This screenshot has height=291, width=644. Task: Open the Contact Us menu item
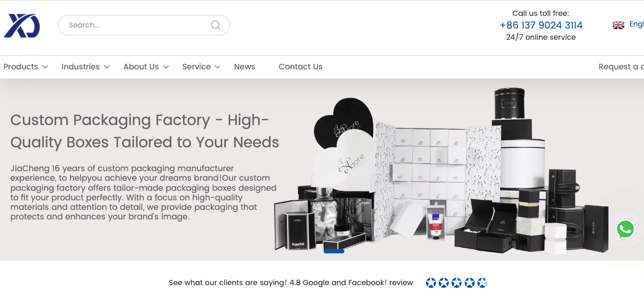coord(300,67)
